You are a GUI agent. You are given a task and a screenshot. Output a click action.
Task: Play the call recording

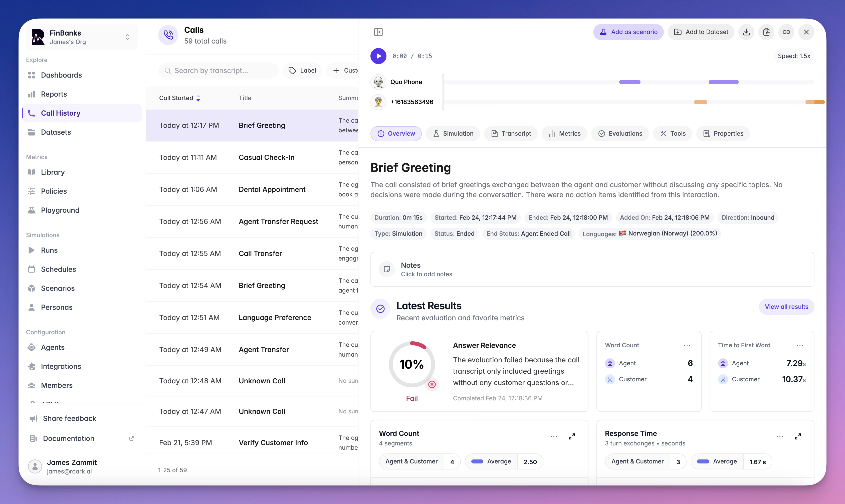click(378, 56)
